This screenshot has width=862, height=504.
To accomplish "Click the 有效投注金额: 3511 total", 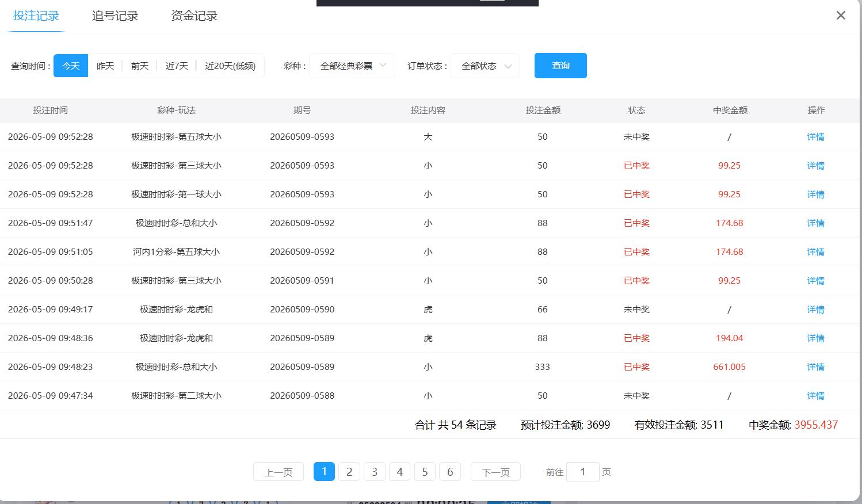I will point(679,425).
